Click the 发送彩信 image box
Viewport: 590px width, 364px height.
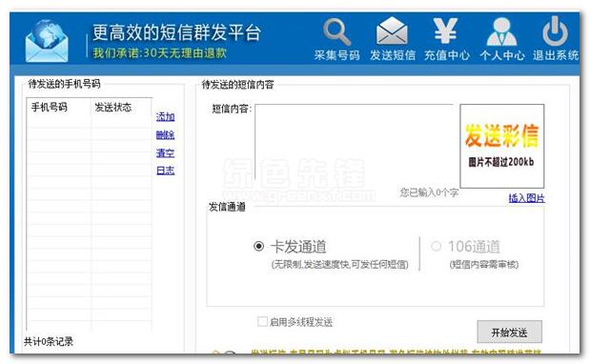coord(502,146)
